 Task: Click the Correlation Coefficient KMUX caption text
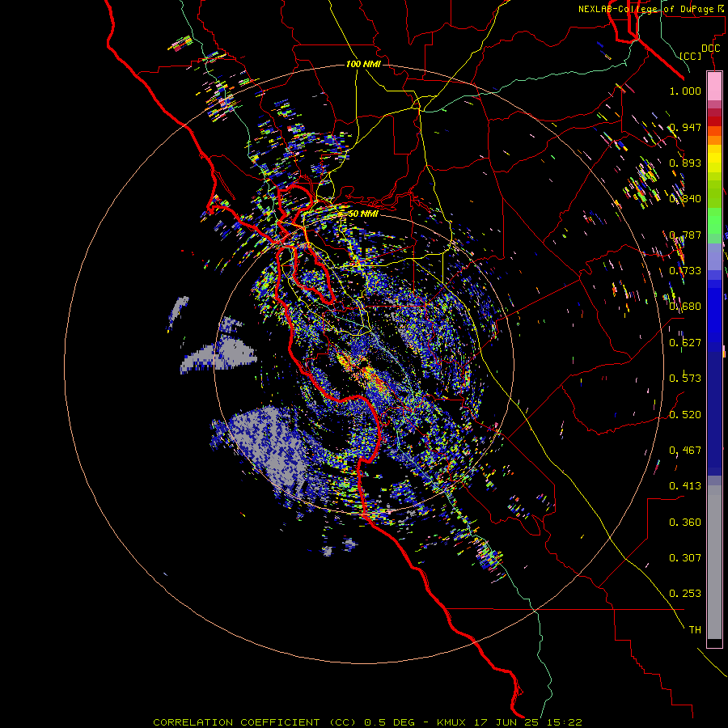(x=367, y=722)
